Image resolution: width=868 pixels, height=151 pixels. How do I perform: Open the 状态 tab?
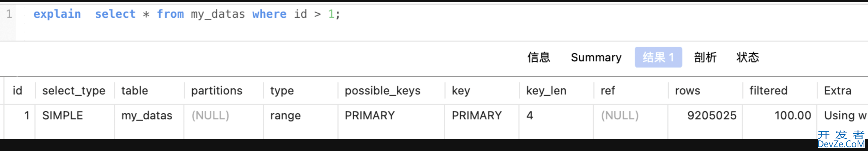747,57
